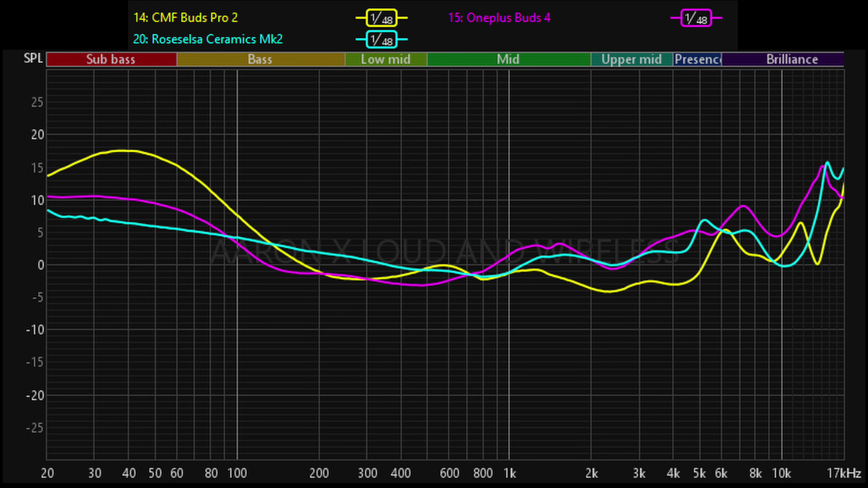The height and width of the screenshot is (488, 868).
Task: Select the Upper mid frequency band
Action: 631,59
